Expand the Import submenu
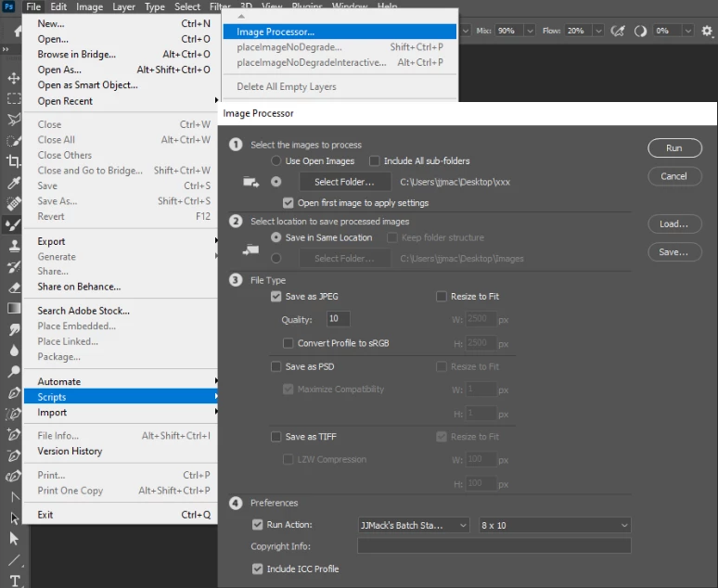 121,412
